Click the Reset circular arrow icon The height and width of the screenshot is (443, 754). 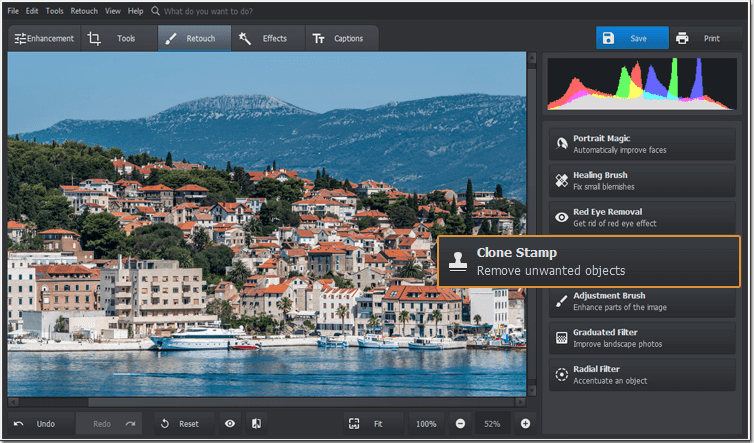click(x=164, y=423)
